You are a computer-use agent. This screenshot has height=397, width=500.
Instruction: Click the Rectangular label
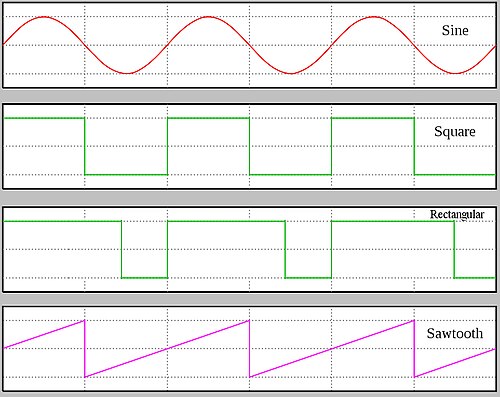(x=457, y=215)
